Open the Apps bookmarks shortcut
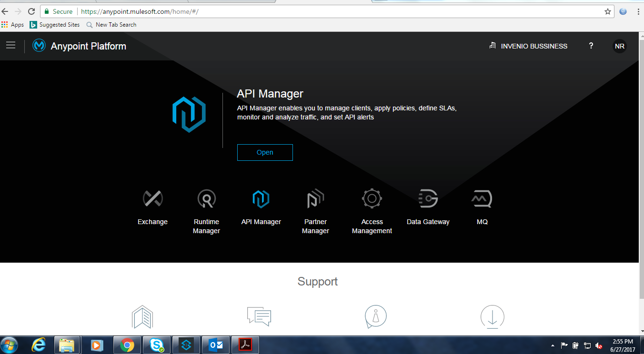 point(13,25)
